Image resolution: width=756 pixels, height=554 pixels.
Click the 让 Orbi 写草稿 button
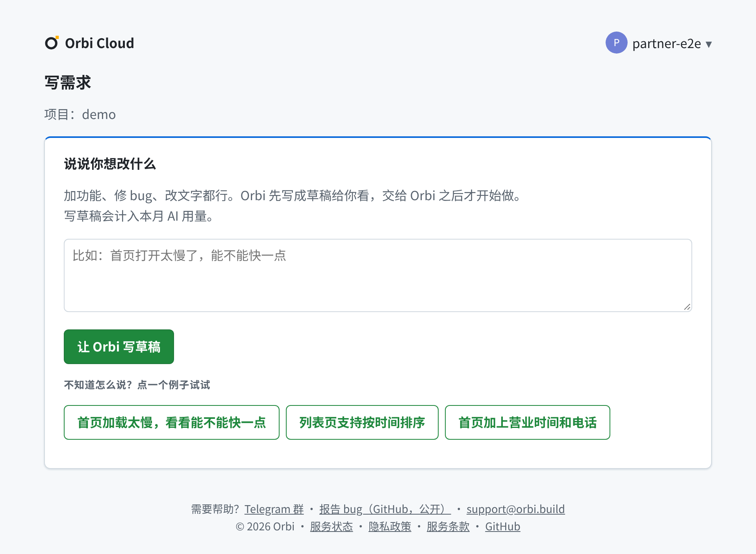coord(119,347)
